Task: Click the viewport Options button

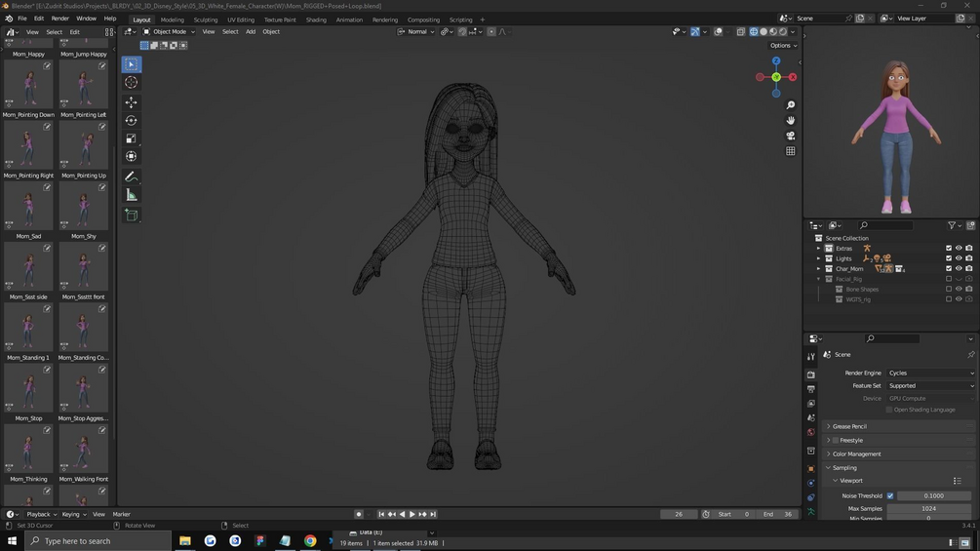Action: tap(782, 46)
